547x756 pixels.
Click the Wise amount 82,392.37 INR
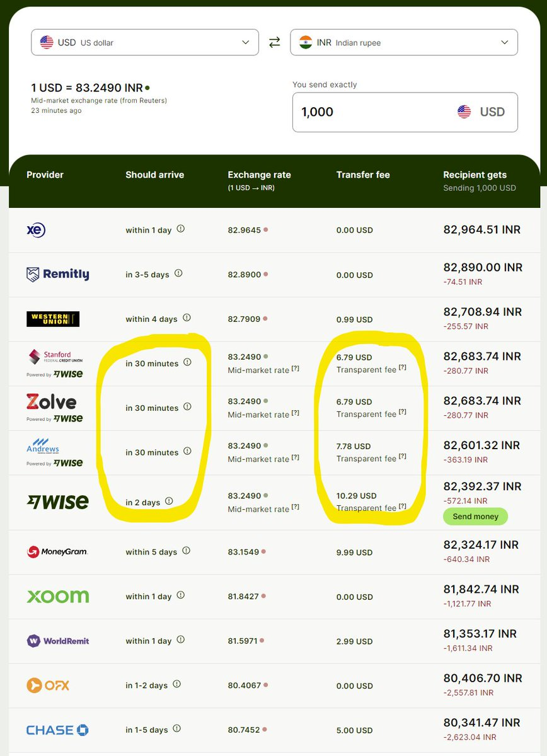click(x=483, y=486)
